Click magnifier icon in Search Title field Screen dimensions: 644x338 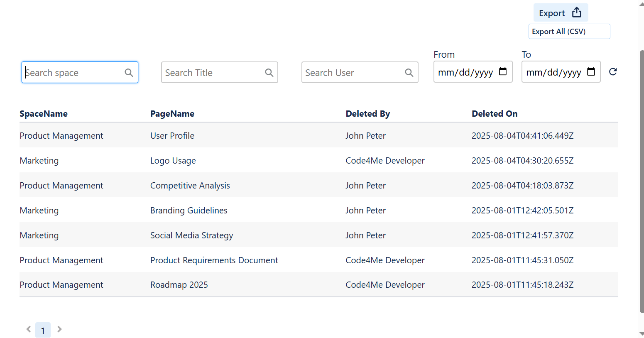(x=269, y=73)
